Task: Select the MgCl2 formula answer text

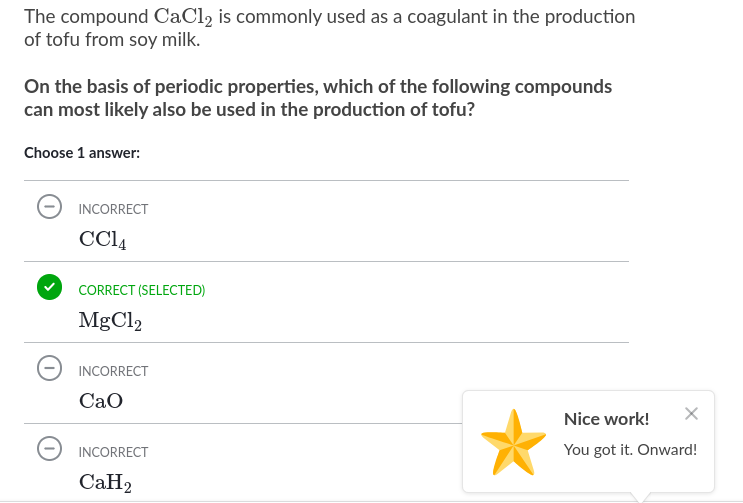Action: (110, 321)
